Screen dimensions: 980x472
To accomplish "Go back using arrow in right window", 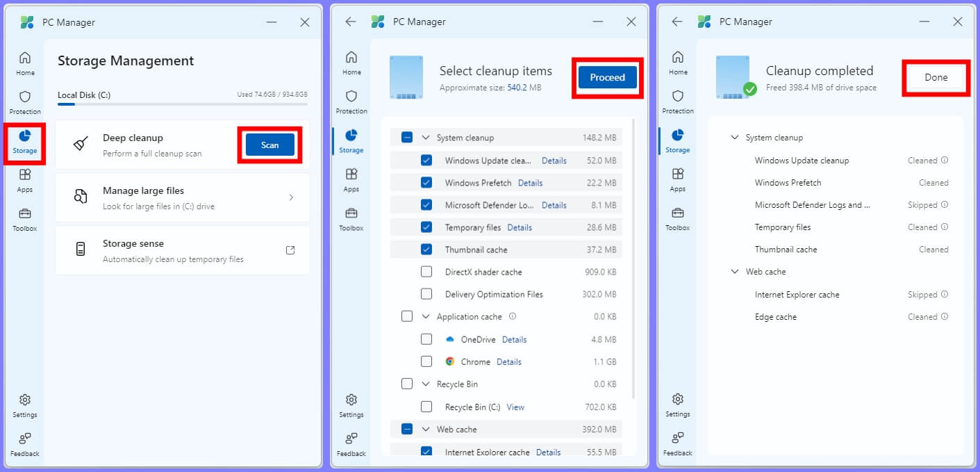I will 677,22.
